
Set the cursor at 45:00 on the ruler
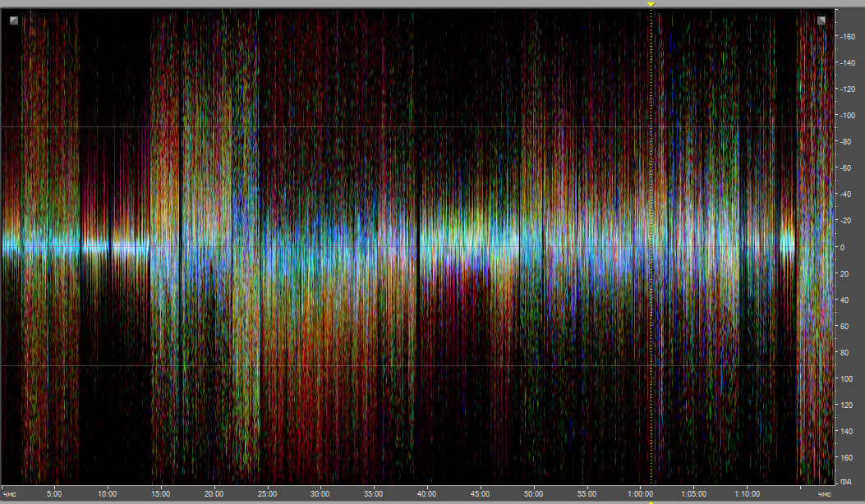pos(480,494)
